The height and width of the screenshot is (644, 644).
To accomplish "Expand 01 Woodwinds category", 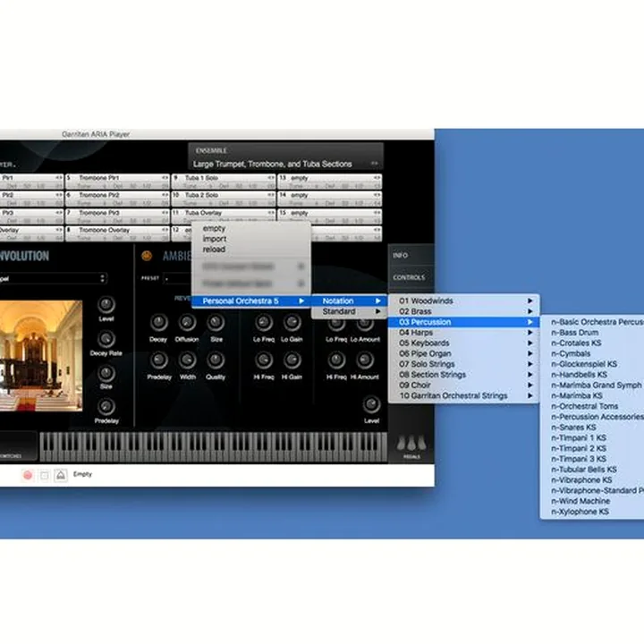I will click(463, 301).
